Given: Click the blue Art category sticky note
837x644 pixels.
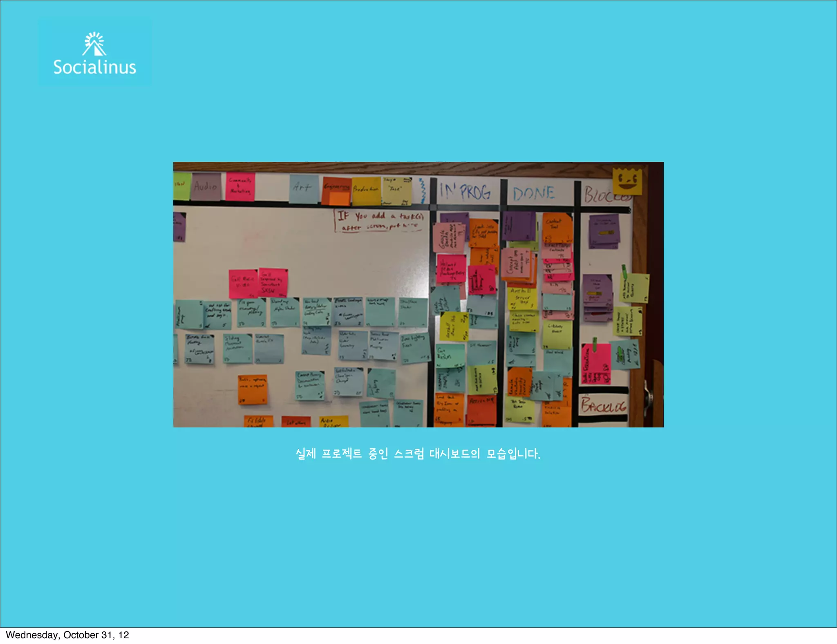Looking at the screenshot, I should point(304,188).
